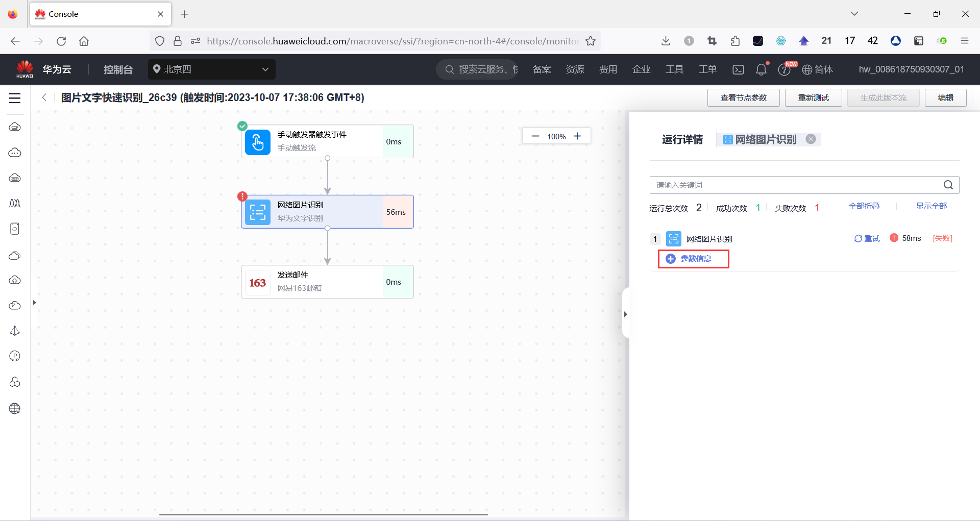This screenshot has width=980, height=521.
Task: Open the hamburger navigation menu
Action: click(x=15, y=98)
